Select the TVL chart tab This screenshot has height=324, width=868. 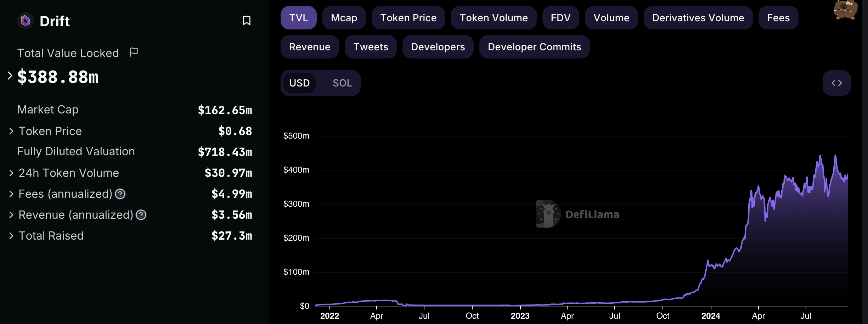[x=298, y=18]
